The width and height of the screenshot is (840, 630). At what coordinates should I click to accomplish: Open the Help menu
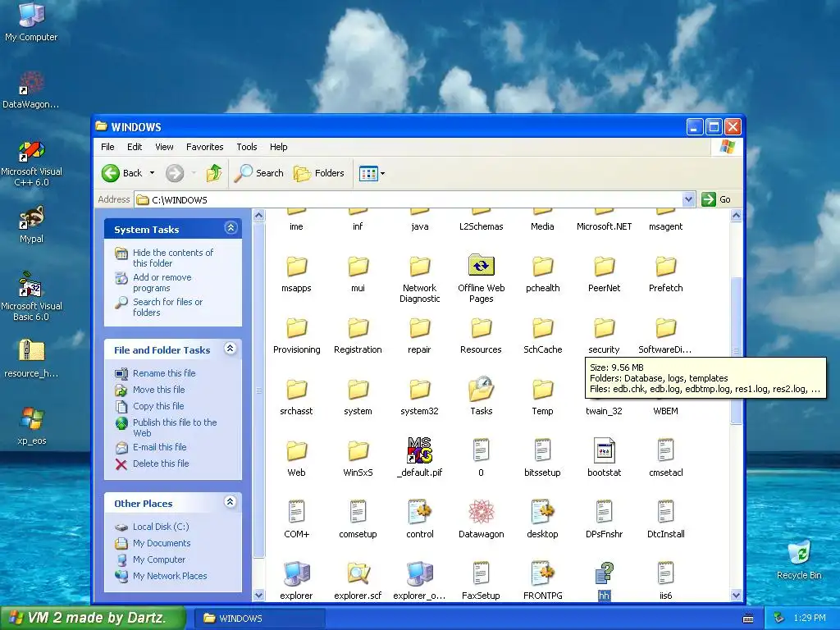(x=279, y=147)
